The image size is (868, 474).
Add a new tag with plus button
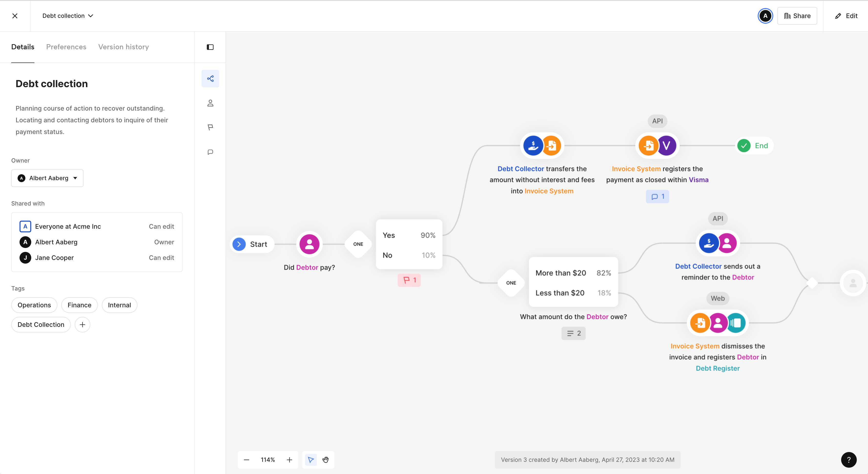pos(82,324)
